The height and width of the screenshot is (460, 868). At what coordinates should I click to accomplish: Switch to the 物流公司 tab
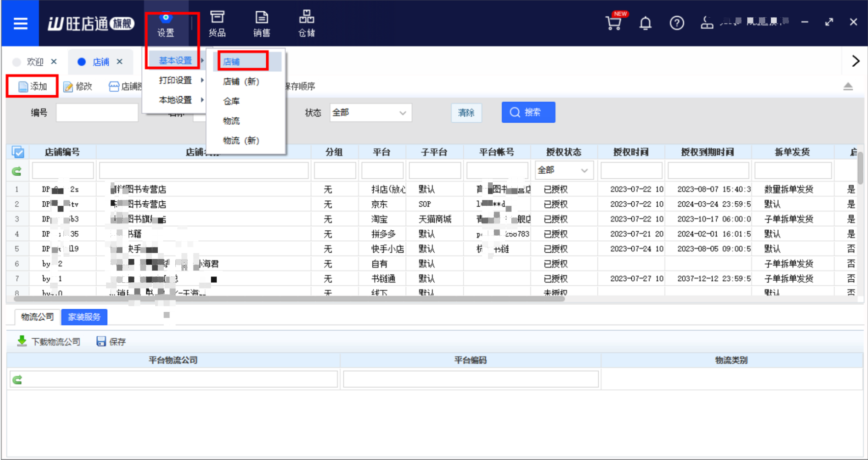click(x=37, y=317)
